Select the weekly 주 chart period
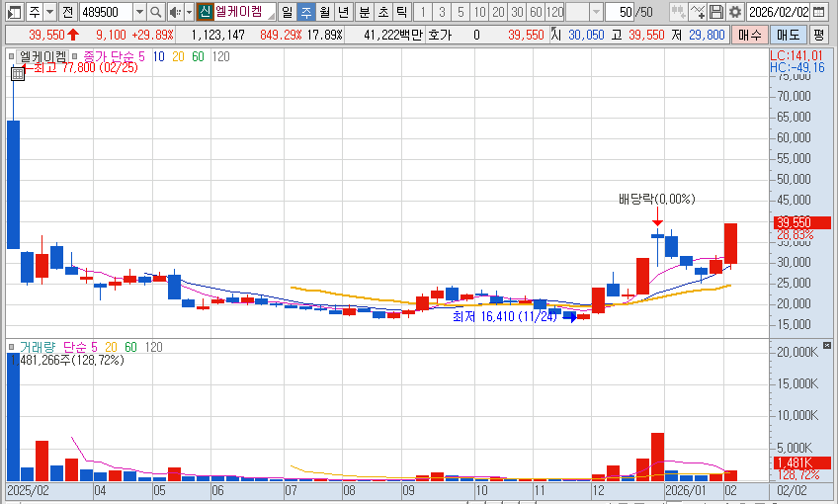Image resolution: width=838 pixels, height=504 pixels. (306, 11)
